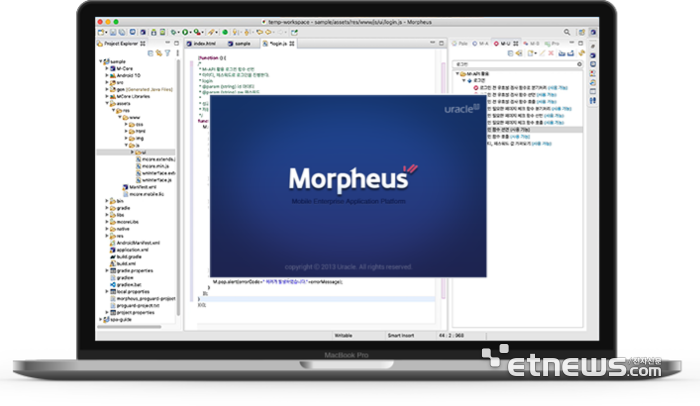
Task: Expand the Android 10 library node
Action: [107, 75]
